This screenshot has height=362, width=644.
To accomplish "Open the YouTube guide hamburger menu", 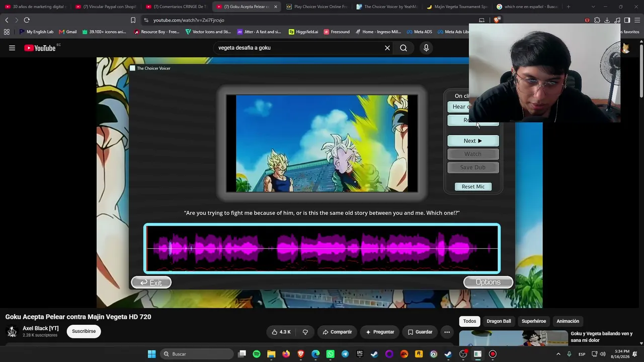I will click(x=12, y=48).
